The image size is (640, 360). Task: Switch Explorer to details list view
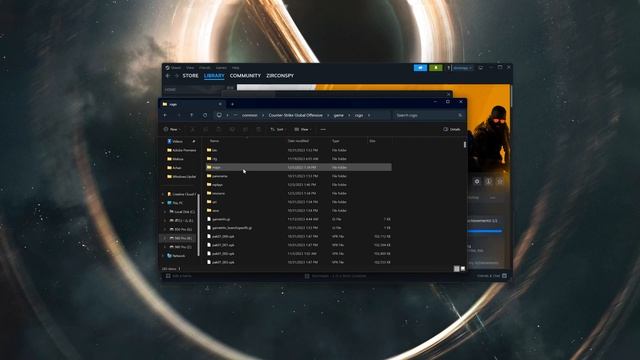pos(456,269)
